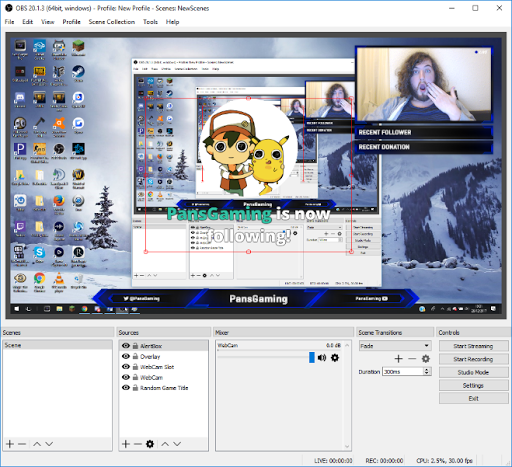Toggle the lock on the Overlay source
This screenshot has width=512, height=467.
pos(135,356)
